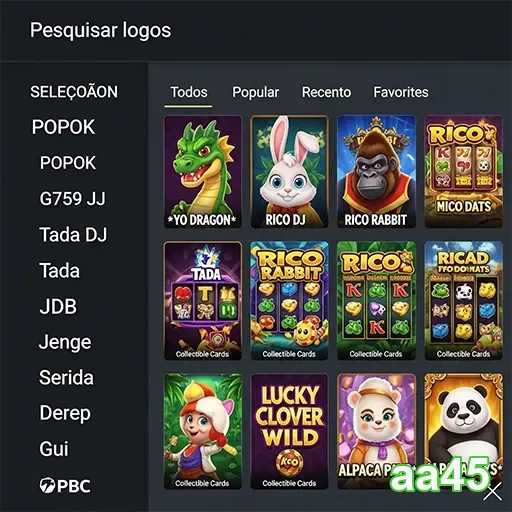The width and height of the screenshot is (512, 512).
Task: Open the ALPACA game tile
Action: pyautogui.click(x=376, y=431)
